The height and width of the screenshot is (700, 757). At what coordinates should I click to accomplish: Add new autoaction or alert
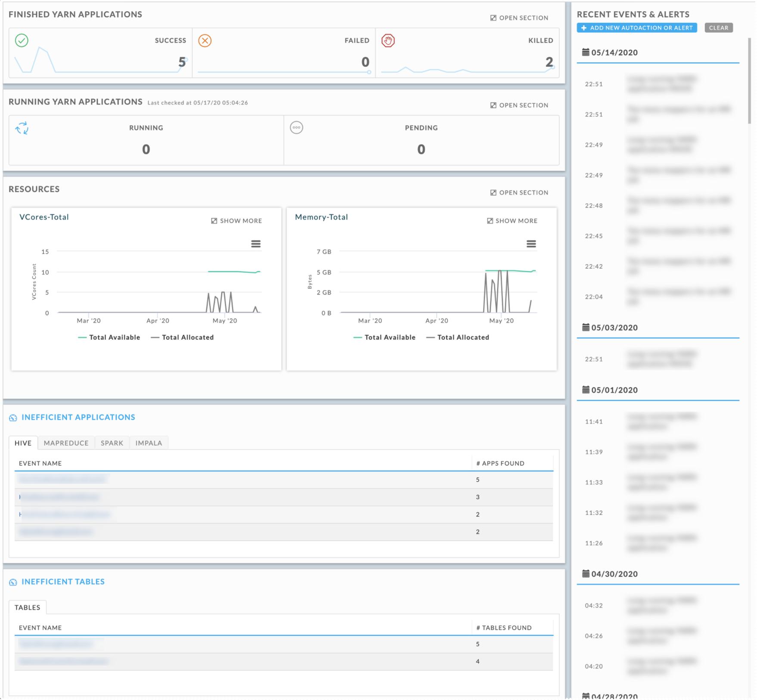pyautogui.click(x=637, y=28)
